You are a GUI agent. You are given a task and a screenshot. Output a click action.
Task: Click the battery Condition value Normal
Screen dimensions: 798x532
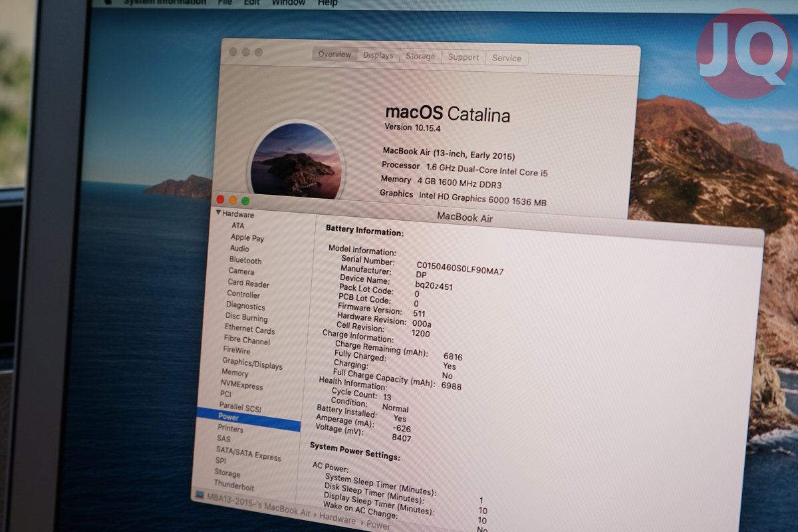click(395, 408)
